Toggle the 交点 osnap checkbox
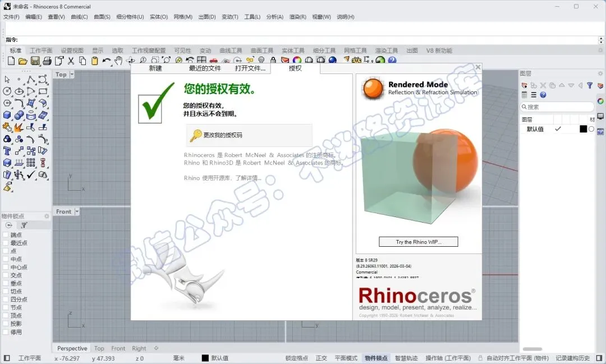 6,275
